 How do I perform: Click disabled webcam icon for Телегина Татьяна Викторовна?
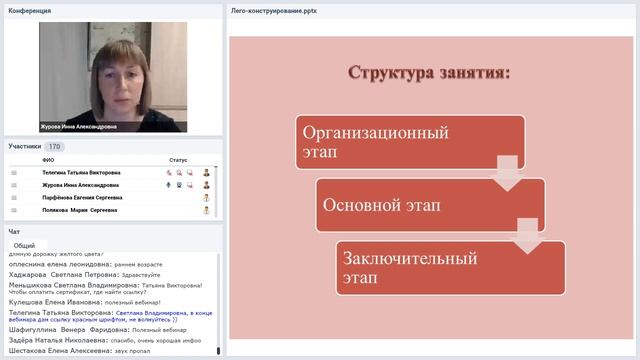point(179,173)
